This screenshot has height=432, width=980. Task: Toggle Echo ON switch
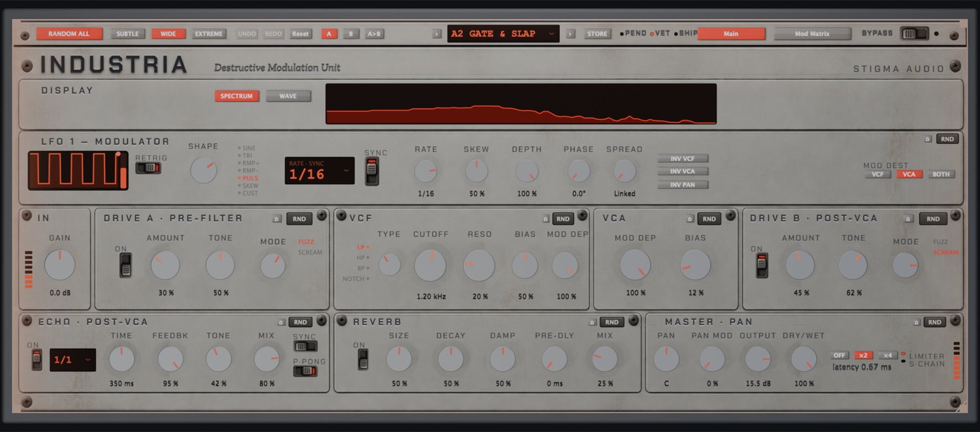coord(37,359)
